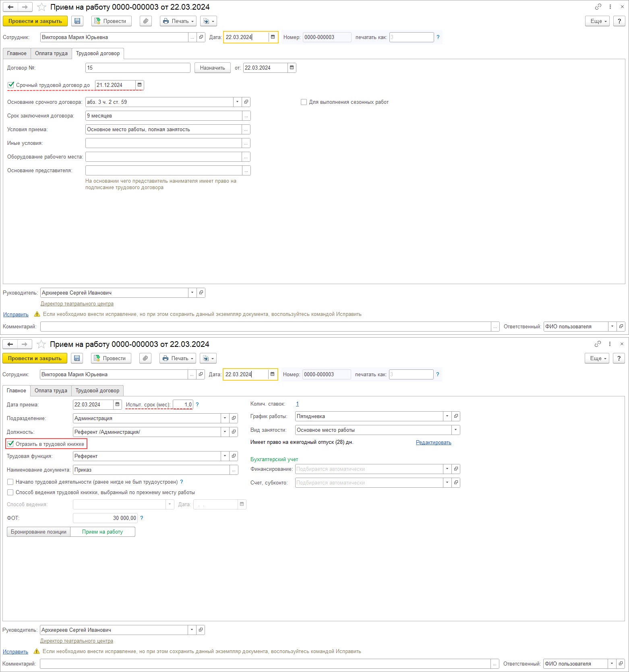
Task: Click help icon next to ФОТ
Action: 142,518
